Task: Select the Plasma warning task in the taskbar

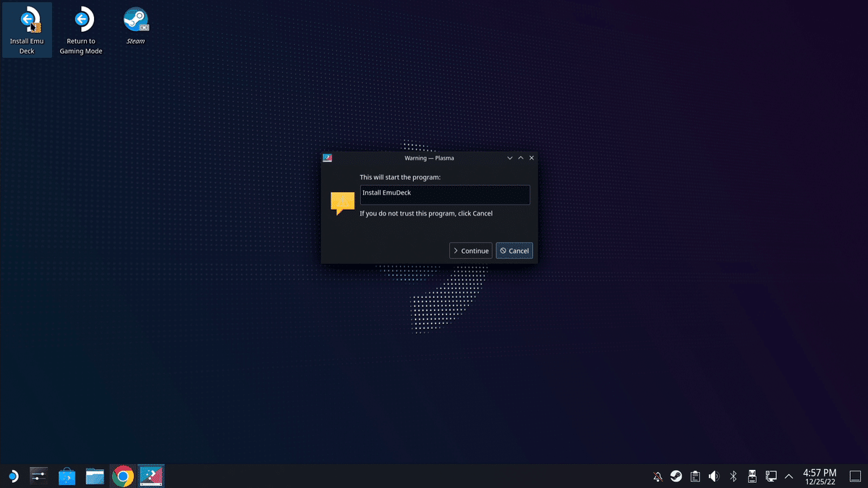Action: click(151, 476)
